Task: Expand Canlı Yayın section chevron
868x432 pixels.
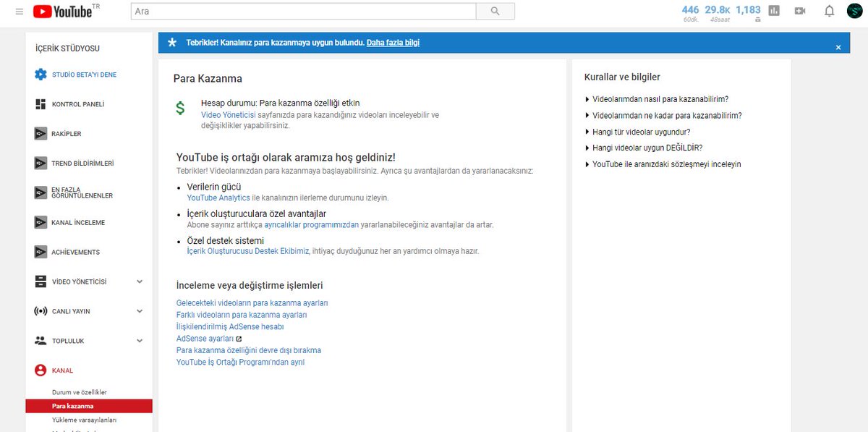Action: click(140, 311)
